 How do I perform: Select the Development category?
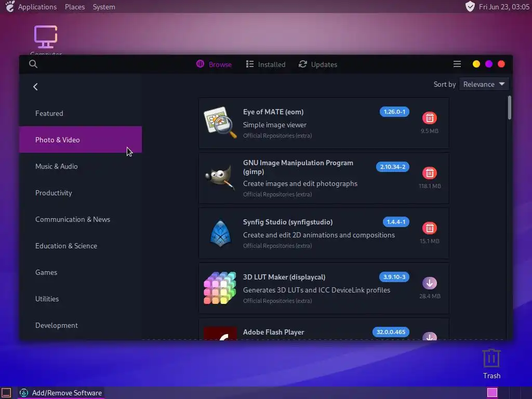[x=81, y=325]
